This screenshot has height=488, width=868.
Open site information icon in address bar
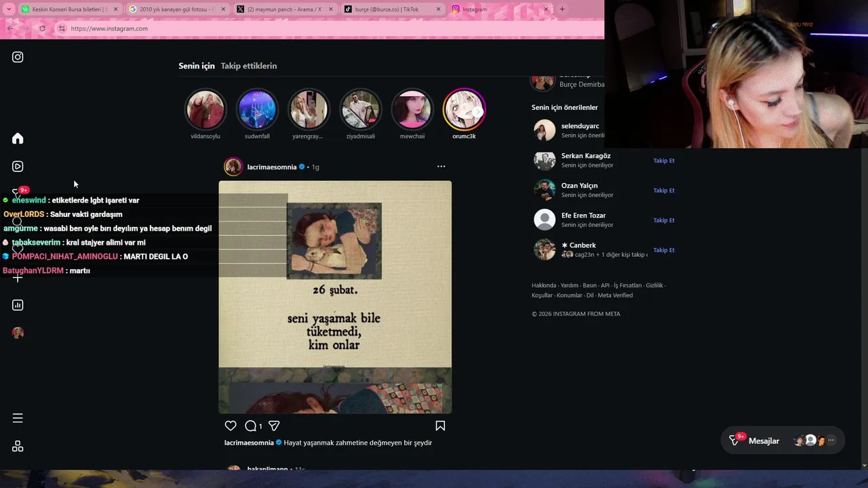click(x=62, y=28)
